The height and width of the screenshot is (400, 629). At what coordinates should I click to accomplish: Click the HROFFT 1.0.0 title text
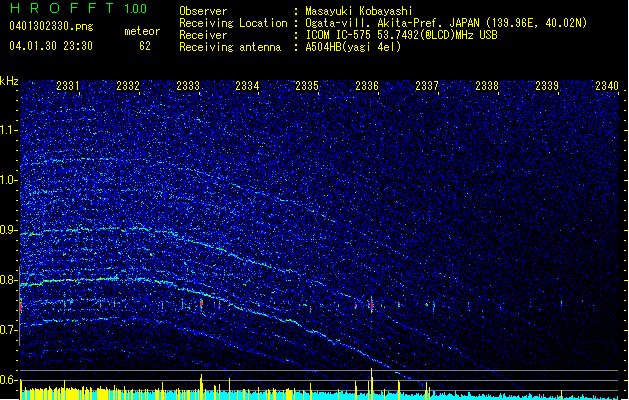coord(78,8)
